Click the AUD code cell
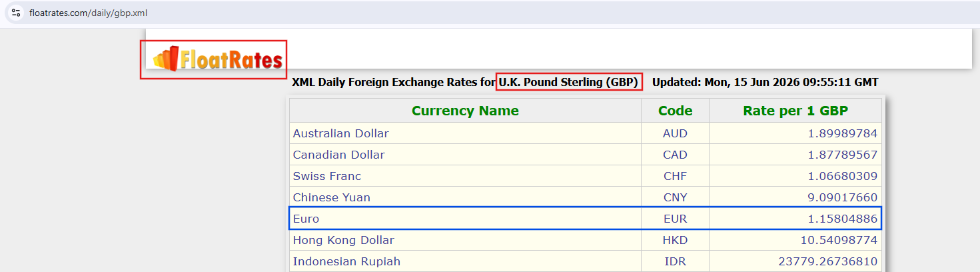 tap(675, 133)
